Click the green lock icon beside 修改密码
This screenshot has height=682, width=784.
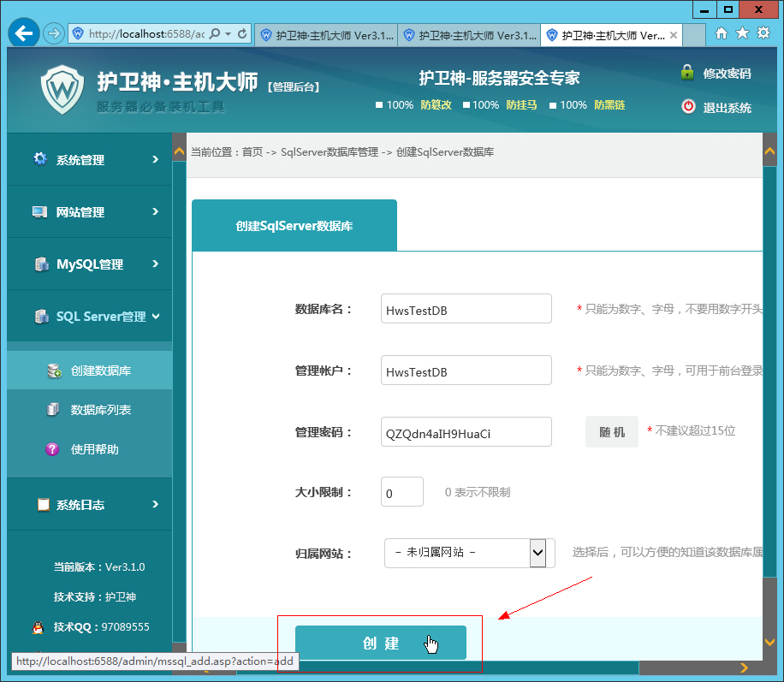click(x=687, y=73)
